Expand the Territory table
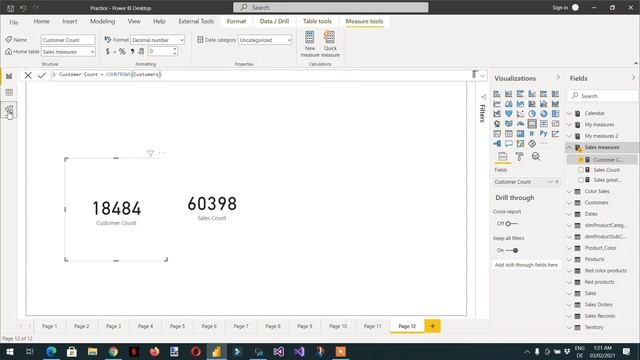The width and height of the screenshot is (640, 360). pos(570,327)
